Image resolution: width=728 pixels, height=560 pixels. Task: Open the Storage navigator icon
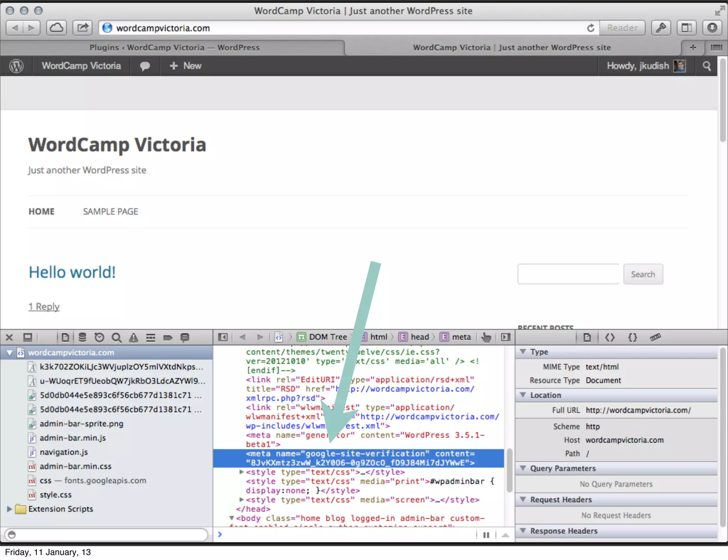[x=82, y=337]
